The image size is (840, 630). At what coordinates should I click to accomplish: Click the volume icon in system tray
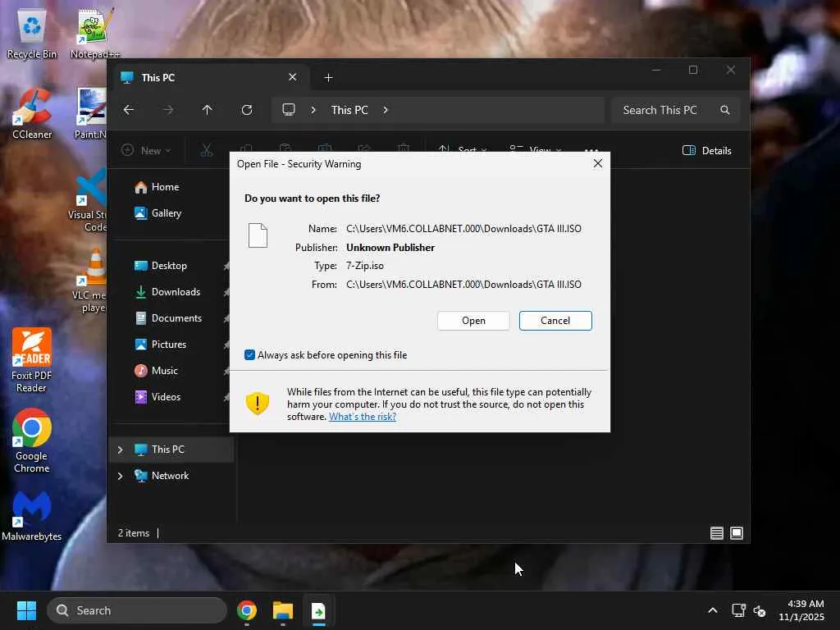tap(760, 610)
